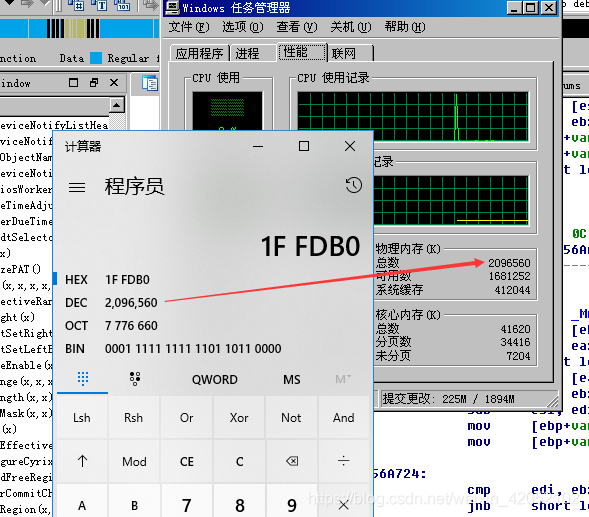Click the CPU 使用记录 graph

click(413, 116)
